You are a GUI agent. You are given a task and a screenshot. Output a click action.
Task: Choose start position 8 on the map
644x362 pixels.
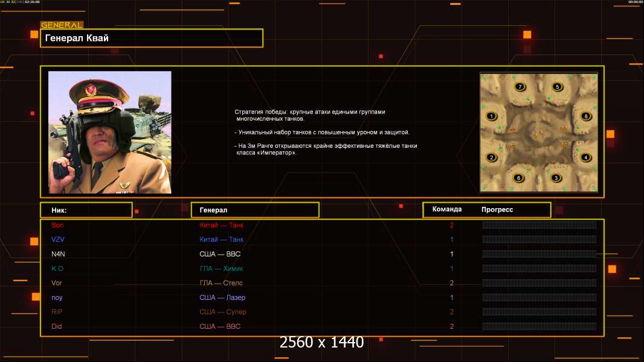click(x=585, y=116)
